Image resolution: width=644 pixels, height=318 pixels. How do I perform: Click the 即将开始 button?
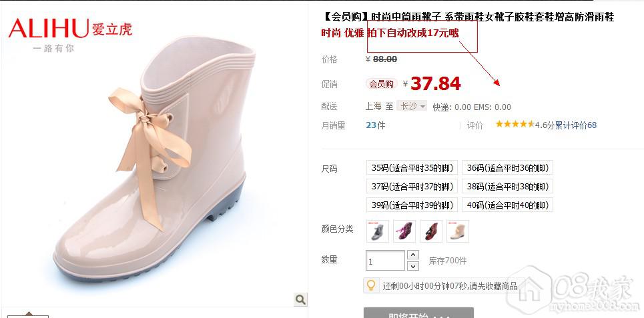(418, 313)
